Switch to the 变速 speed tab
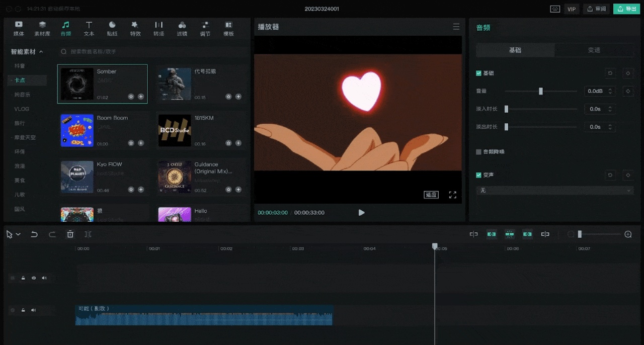This screenshot has width=644, height=345. [594, 50]
